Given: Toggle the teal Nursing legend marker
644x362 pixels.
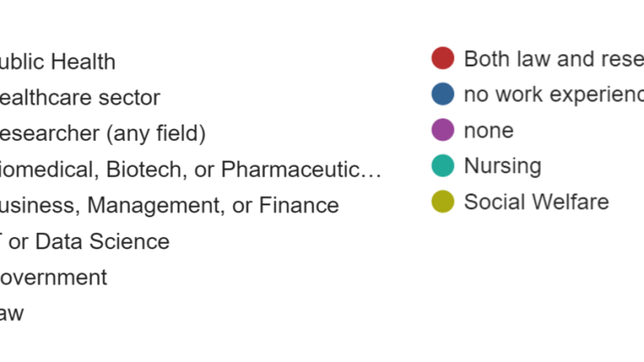Looking at the screenshot, I should [443, 166].
